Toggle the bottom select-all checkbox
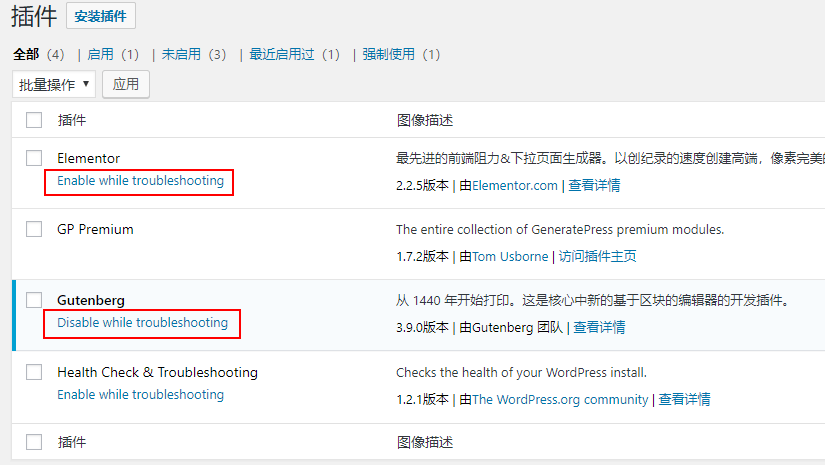 pos(34,442)
